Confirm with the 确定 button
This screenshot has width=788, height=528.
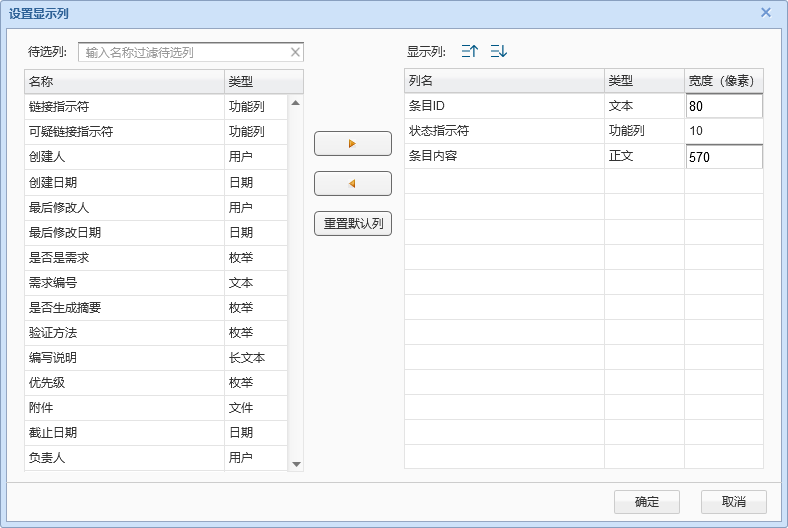tap(646, 502)
